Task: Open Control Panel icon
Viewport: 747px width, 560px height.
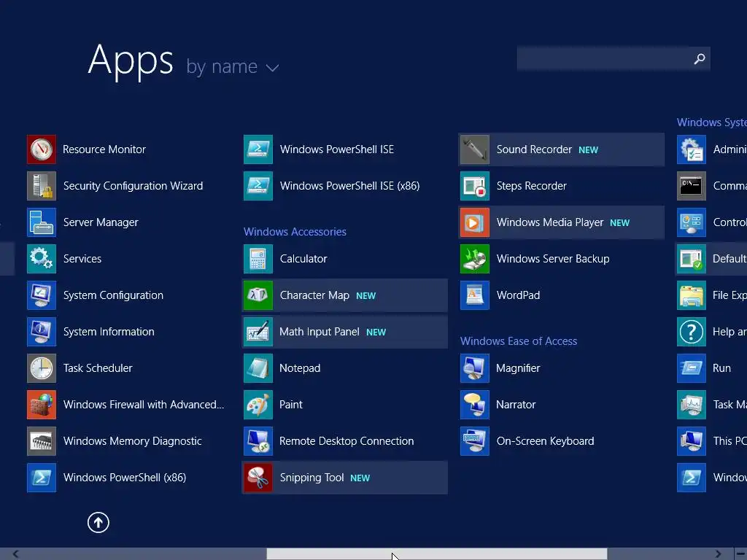Action: click(692, 222)
